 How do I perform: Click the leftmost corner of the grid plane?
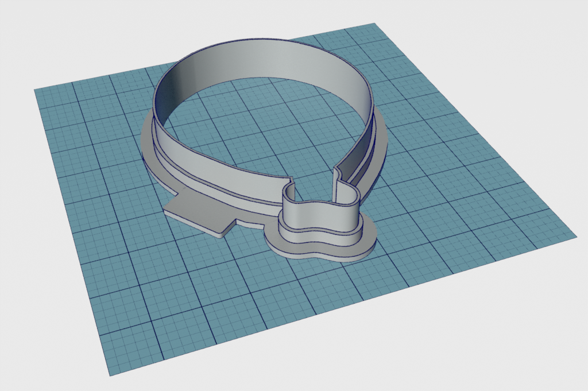click(x=36, y=90)
